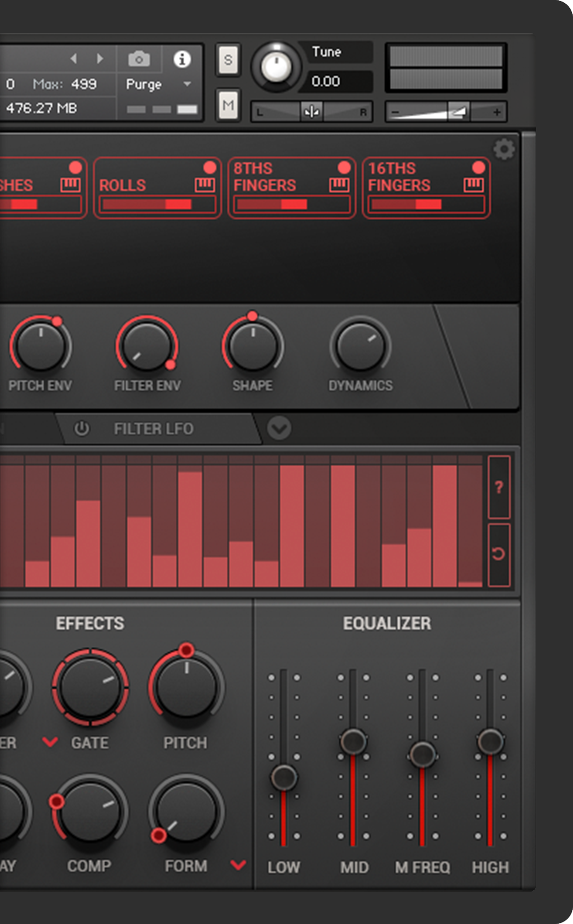Image resolution: width=573 pixels, height=924 pixels.
Task: Click the PITCH effect knob
Action: click(x=186, y=687)
